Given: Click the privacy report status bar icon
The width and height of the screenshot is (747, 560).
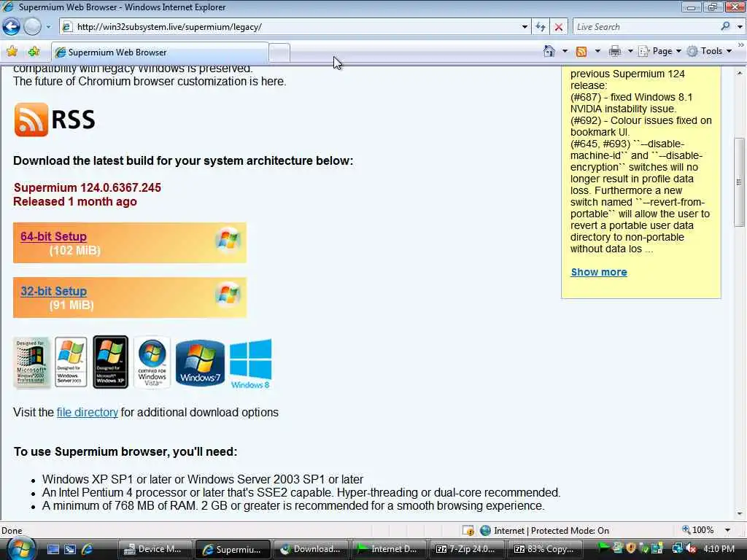Looking at the screenshot, I should (468, 531).
